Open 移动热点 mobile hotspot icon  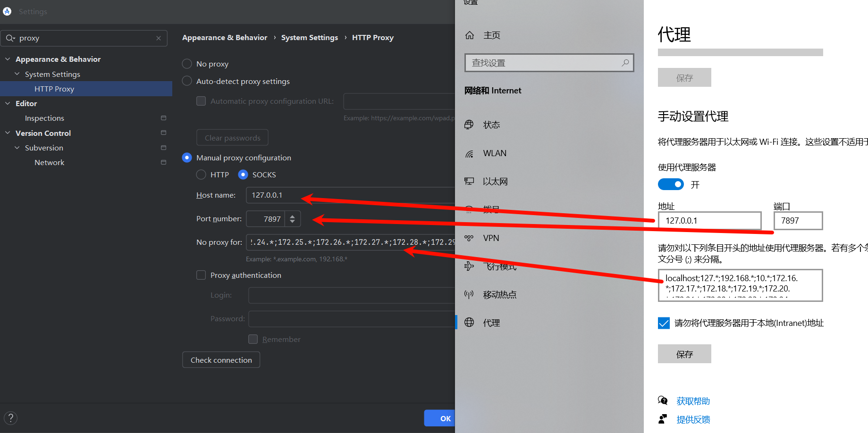click(469, 294)
